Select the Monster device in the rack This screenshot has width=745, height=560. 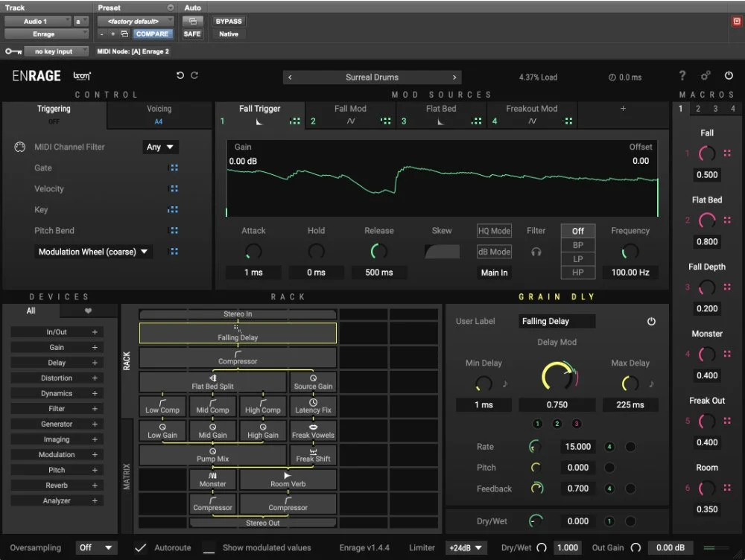(212, 480)
